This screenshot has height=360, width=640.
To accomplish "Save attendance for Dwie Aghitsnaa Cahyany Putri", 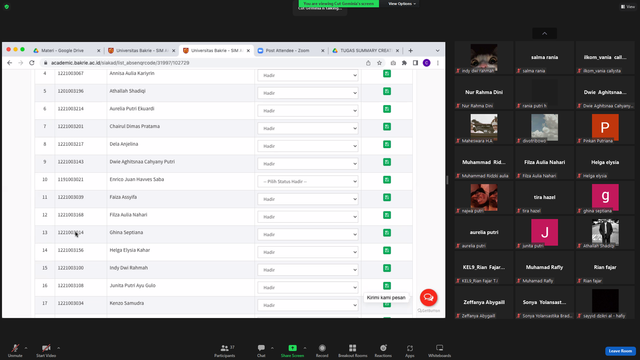I will 387,162.
